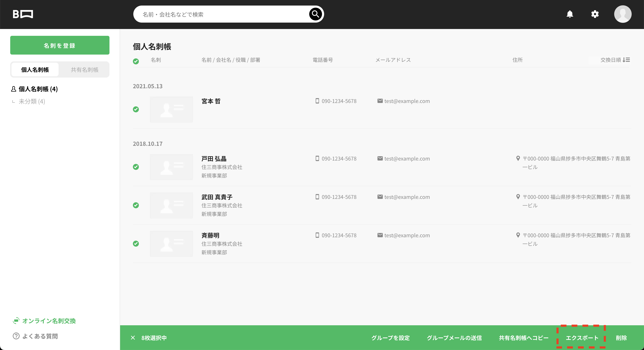The width and height of the screenshot is (644, 350).
Task: Click グループメールの送信 in action bar
Action: tap(454, 338)
